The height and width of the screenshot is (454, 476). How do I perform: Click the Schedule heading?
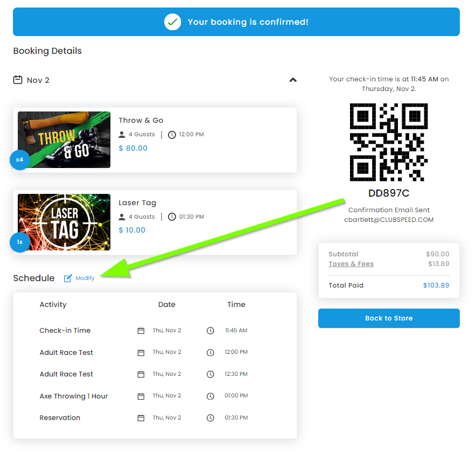34,278
